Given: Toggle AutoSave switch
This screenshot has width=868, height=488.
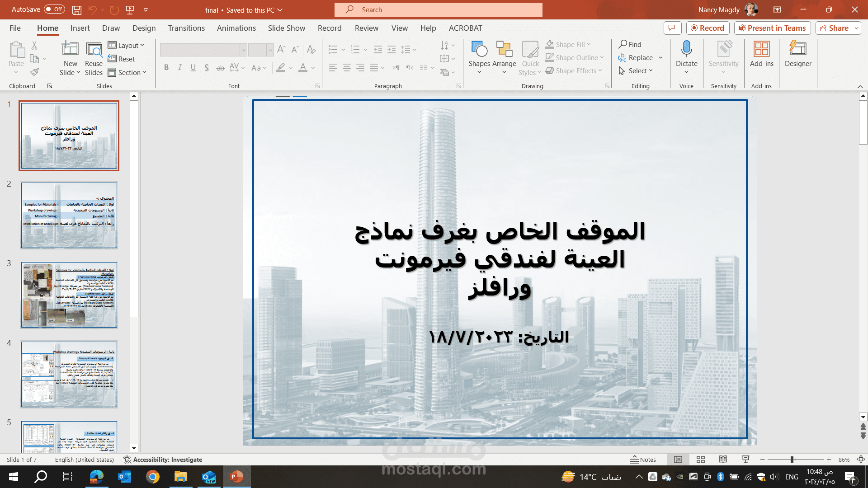Looking at the screenshot, I should pyautogui.click(x=54, y=9).
